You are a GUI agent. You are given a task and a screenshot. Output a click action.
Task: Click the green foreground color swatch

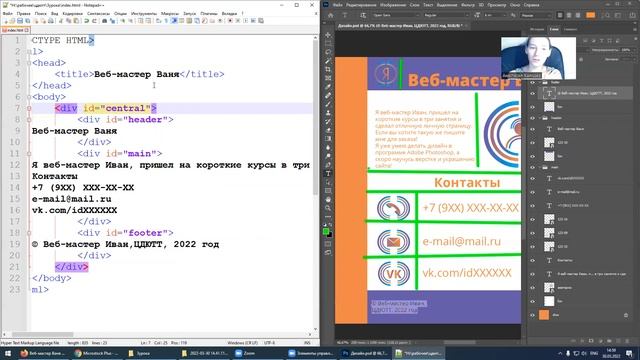[x=326, y=231]
